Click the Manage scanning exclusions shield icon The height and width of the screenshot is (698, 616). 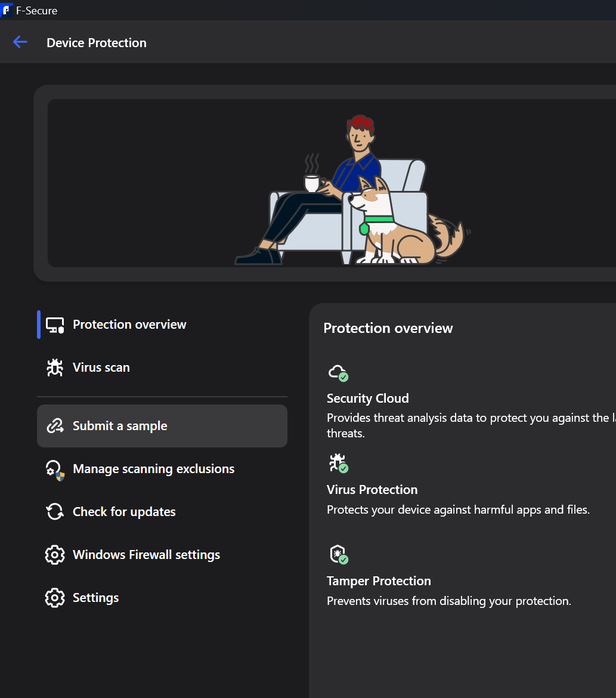click(x=55, y=470)
